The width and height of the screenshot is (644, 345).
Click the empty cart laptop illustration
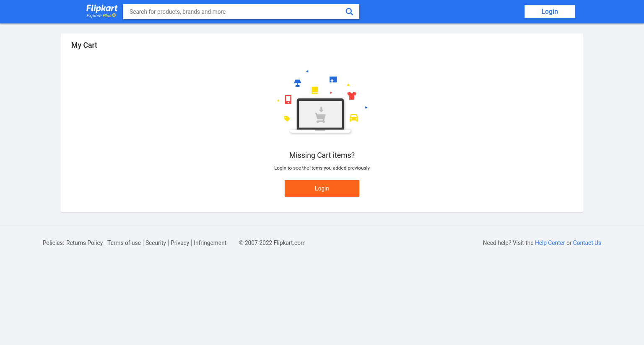pos(322,102)
